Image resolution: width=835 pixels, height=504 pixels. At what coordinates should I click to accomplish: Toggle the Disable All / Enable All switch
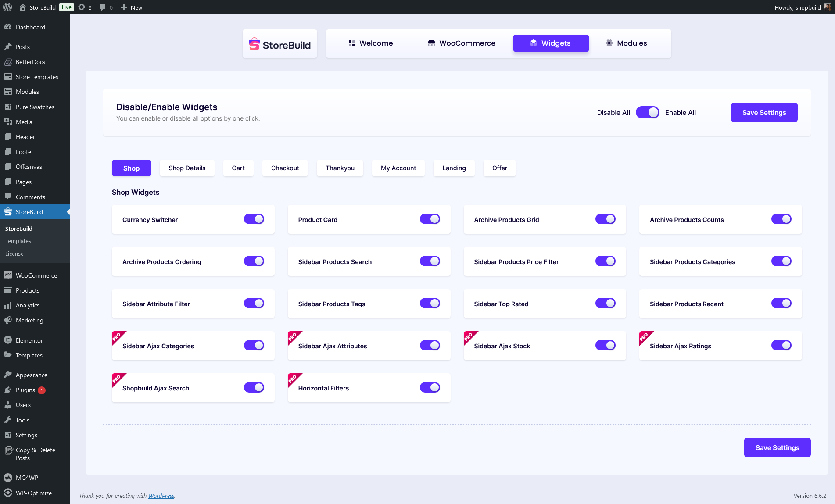[648, 113]
